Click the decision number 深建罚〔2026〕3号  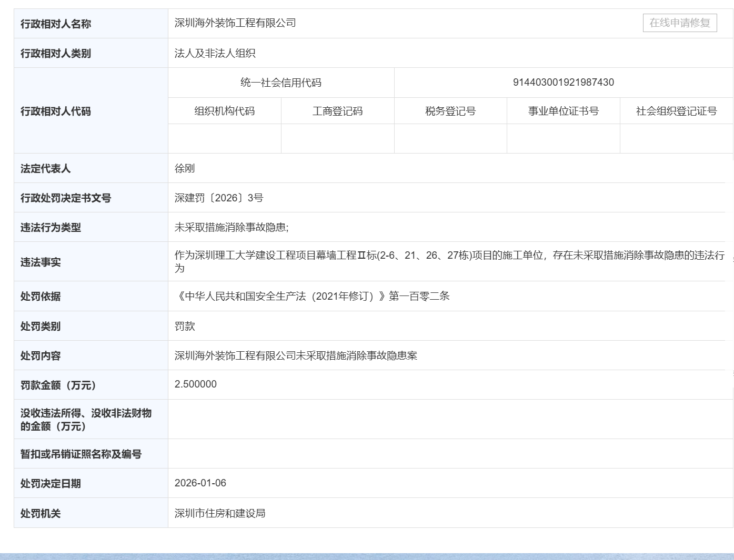point(219,198)
